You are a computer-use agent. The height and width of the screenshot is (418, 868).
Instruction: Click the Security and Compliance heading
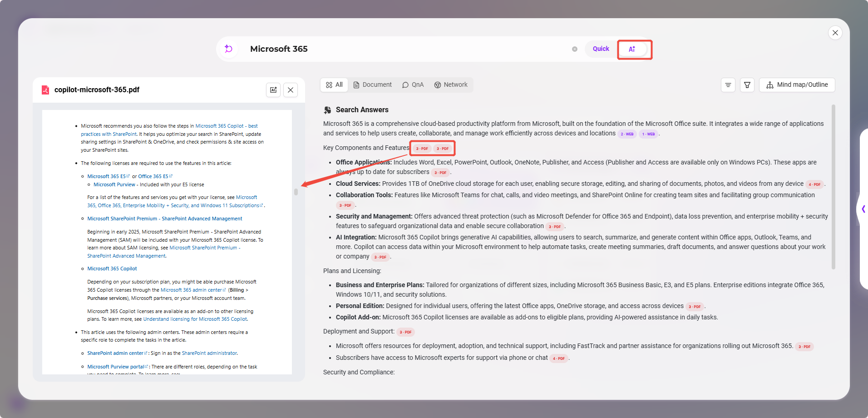pyautogui.click(x=359, y=372)
